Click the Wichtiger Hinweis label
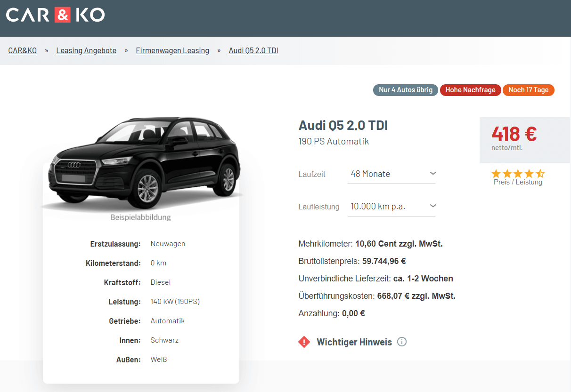 (x=354, y=342)
